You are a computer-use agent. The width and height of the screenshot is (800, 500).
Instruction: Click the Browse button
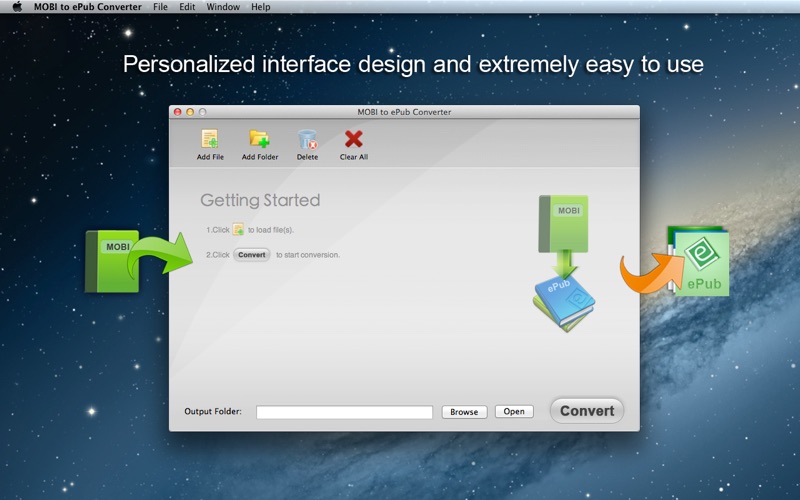pyautogui.click(x=464, y=412)
